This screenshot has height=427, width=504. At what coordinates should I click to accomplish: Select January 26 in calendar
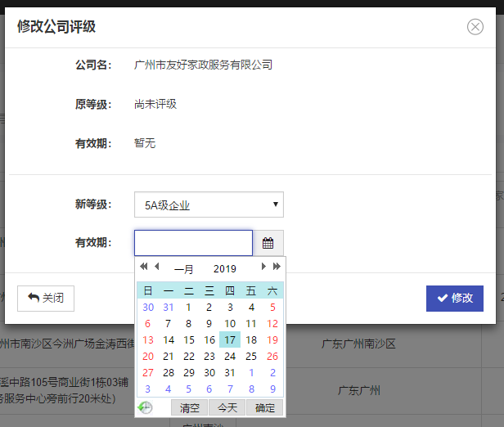(x=272, y=356)
